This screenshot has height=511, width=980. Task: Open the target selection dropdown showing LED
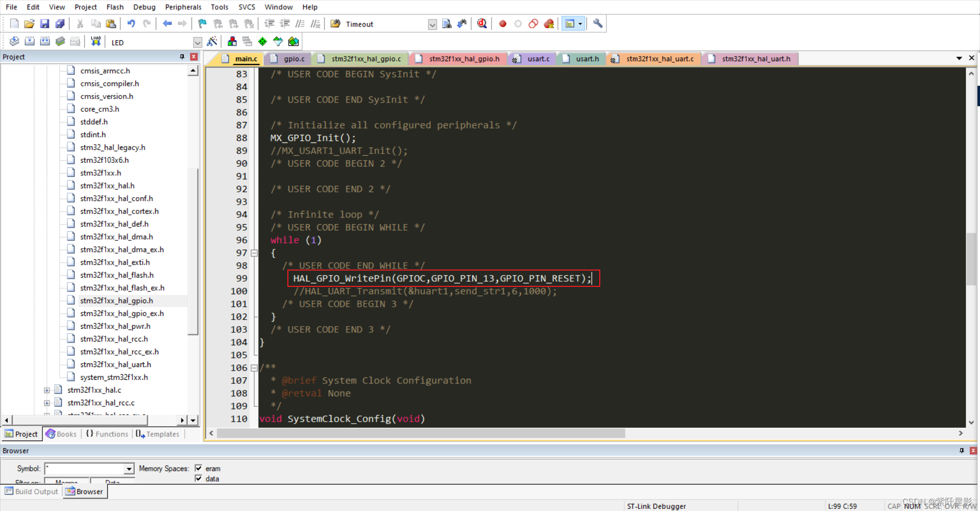[198, 42]
